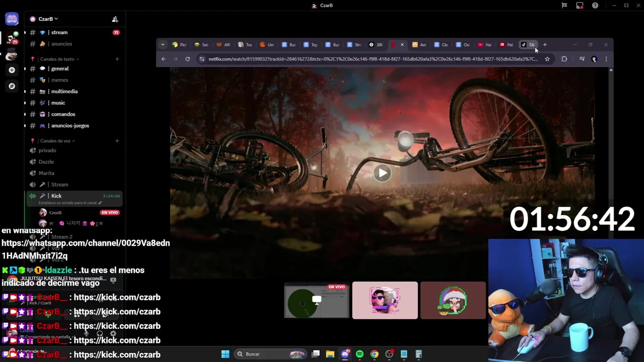Switch to the Cla browser tab

pyautogui.click(x=441, y=45)
